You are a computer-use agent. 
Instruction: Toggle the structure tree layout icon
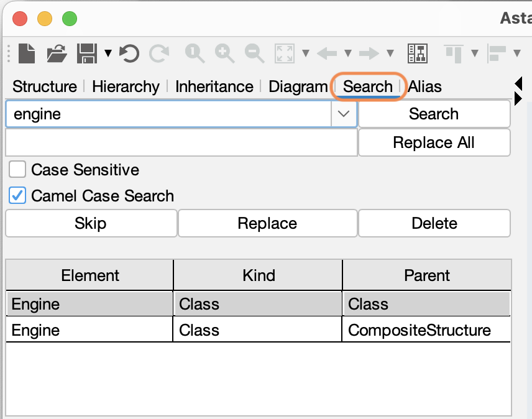tap(417, 53)
